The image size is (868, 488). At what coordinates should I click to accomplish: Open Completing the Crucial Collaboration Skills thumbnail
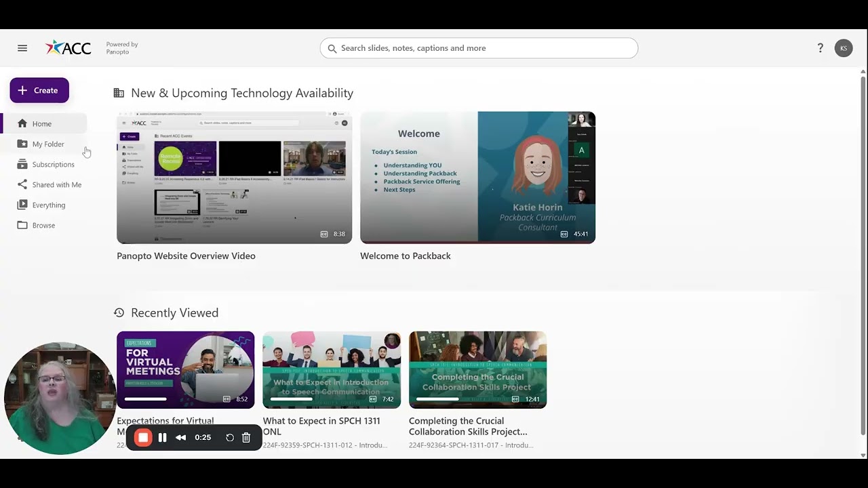pos(477,370)
